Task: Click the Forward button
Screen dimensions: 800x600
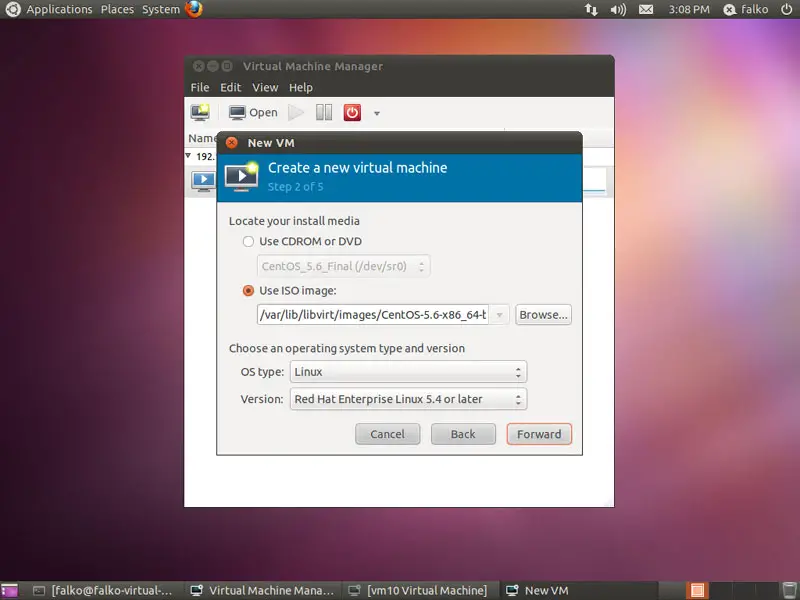Action: [539, 434]
